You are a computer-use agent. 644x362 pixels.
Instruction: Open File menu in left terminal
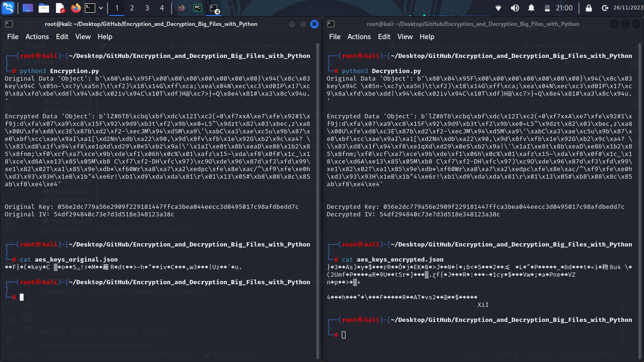pyautogui.click(x=13, y=36)
